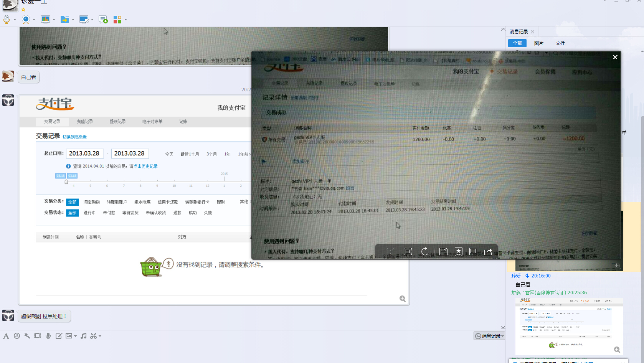Create a discussion group via chat-plus icon
This screenshot has height=363, width=644.
(x=103, y=19)
